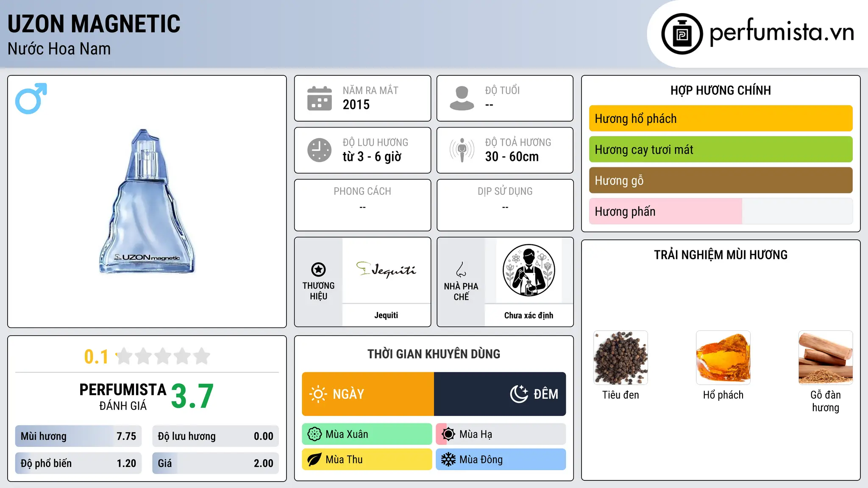Viewport: 868px width, 488px height.
Task: Click the calendar icon beside NĂM RA MẮT
Action: tap(320, 98)
